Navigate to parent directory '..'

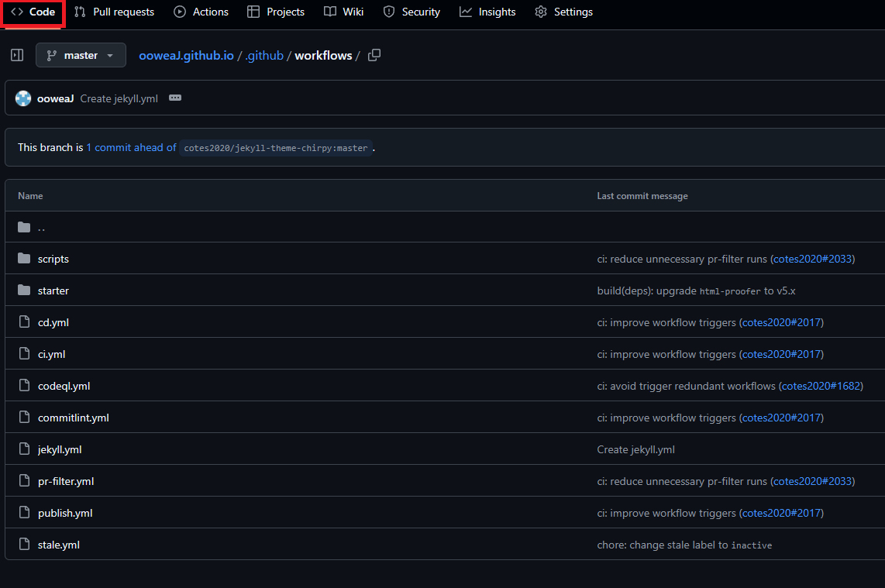(x=41, y=228)
